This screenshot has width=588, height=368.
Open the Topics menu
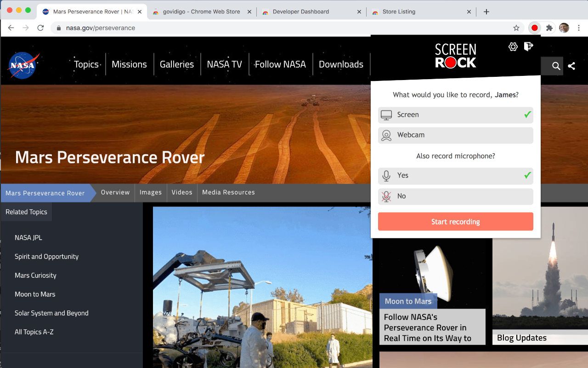(x=86, y=64)
